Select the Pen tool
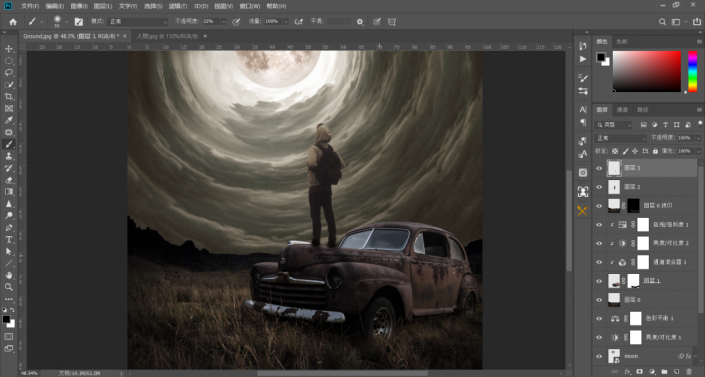Screen dimensions: 705x377 click(x=9, y=228)
